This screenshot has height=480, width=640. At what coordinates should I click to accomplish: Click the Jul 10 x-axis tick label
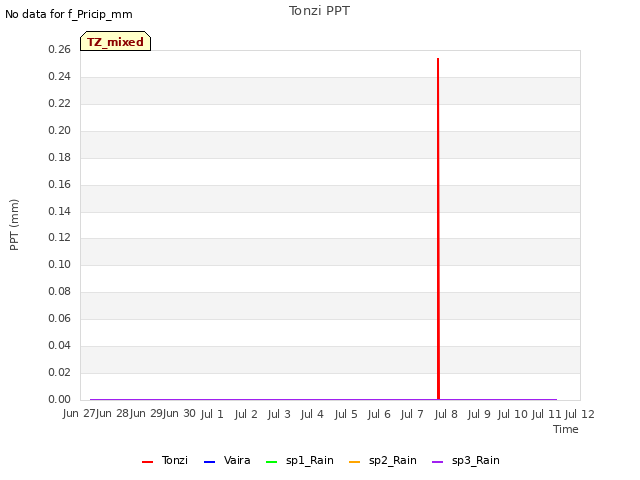512,414
